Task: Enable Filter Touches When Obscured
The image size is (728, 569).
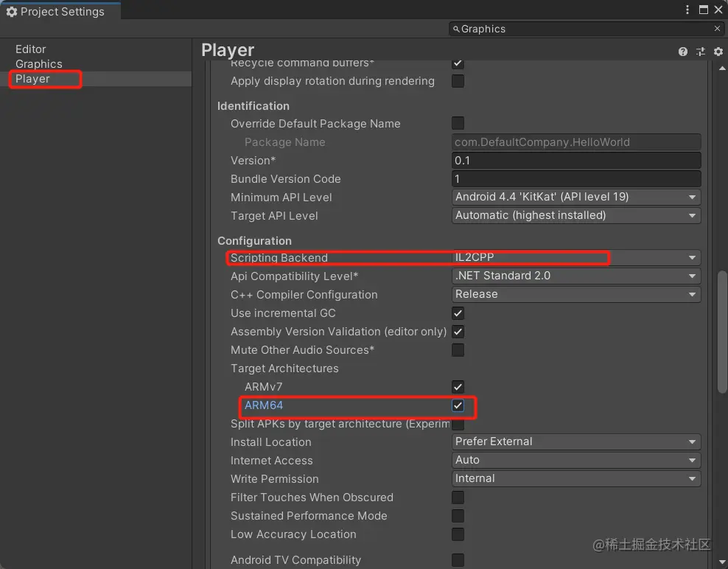Action: tap(458, 498)
